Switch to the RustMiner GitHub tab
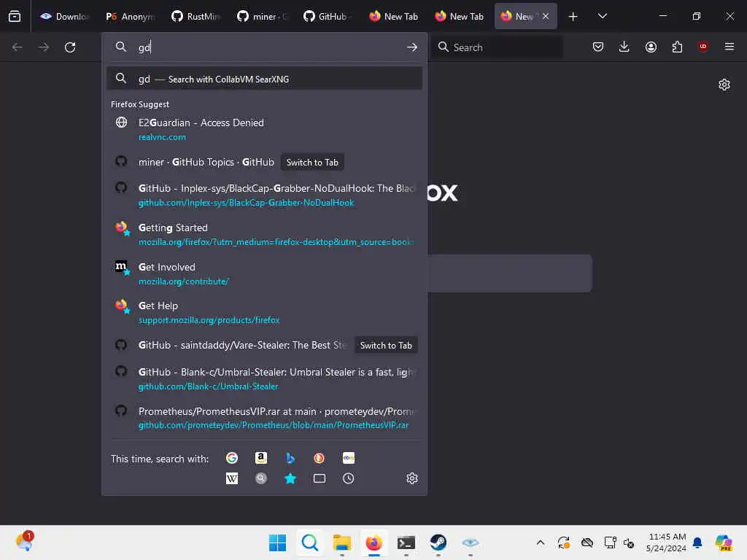 [196, 16]
